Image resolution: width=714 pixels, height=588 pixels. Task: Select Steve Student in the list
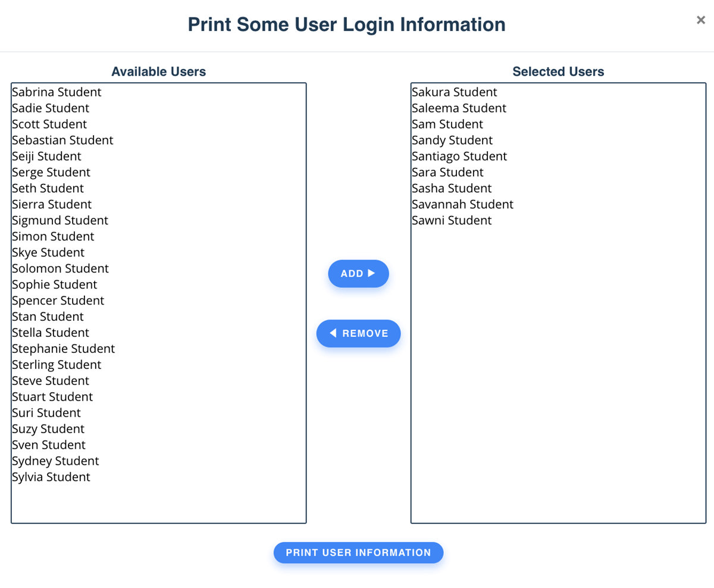coord(158,381)
